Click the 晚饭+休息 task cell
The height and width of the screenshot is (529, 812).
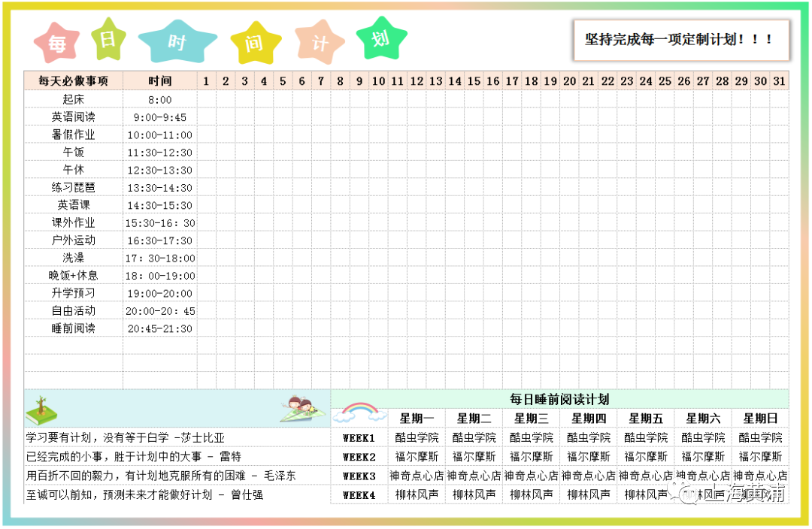pyautogui.click(x=73, y=275)
